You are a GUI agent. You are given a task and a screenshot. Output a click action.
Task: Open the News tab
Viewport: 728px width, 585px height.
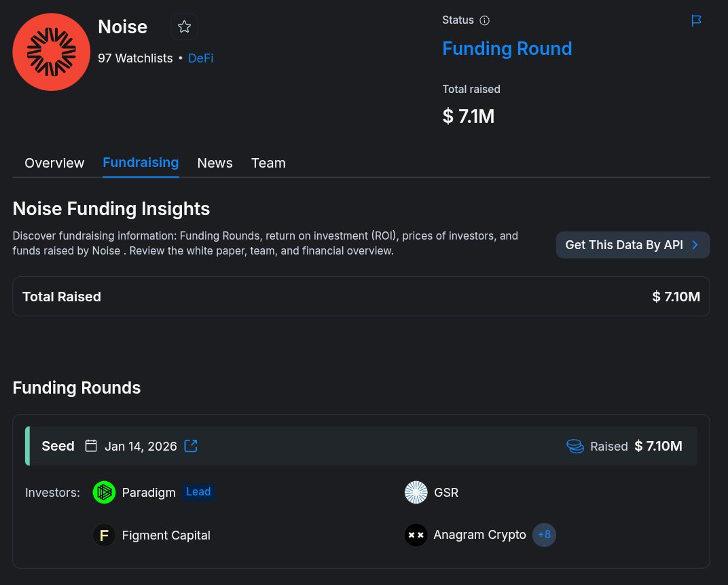click(215, 163)
